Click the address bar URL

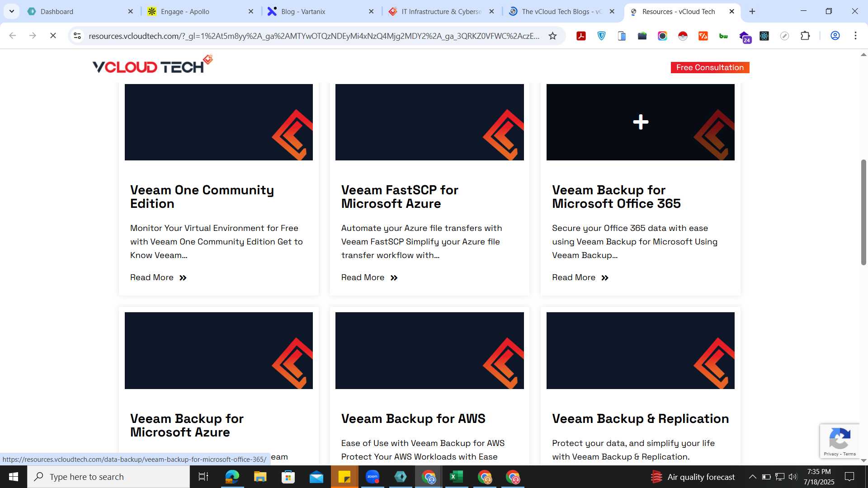click(314, 36)
